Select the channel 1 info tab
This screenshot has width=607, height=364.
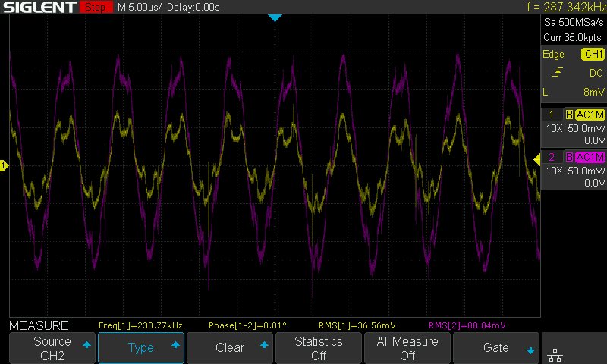pos(552,115)
